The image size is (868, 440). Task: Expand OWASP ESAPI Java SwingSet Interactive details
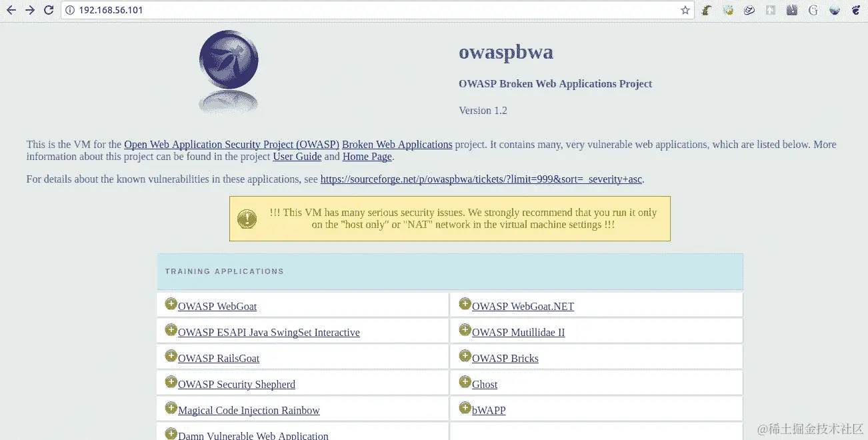pos(171,330)
